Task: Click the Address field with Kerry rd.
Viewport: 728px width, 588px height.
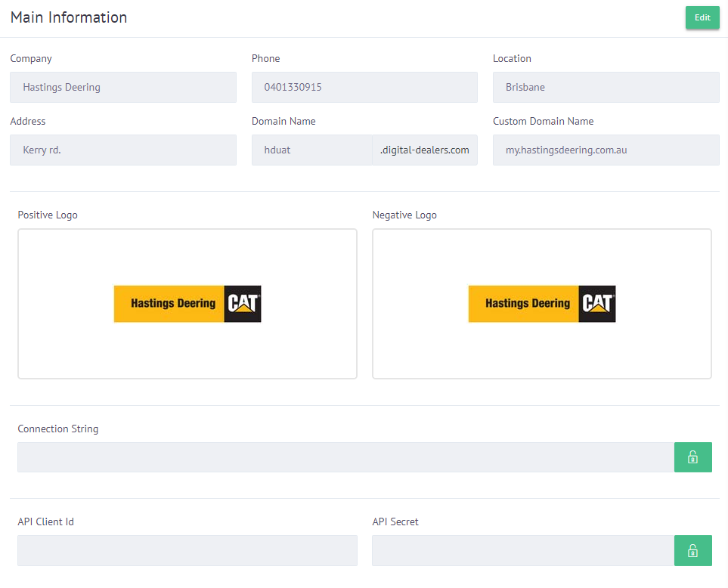Action: coord(122,150)
